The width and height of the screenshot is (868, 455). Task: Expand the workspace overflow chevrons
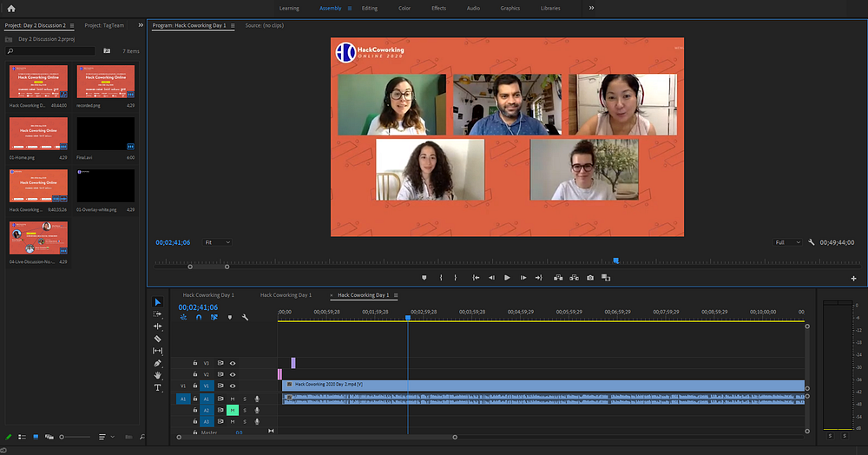click(x=592, y=8)
